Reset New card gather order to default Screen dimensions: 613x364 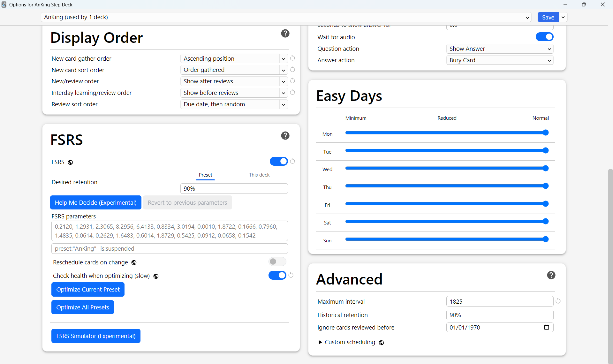point(292,58)
